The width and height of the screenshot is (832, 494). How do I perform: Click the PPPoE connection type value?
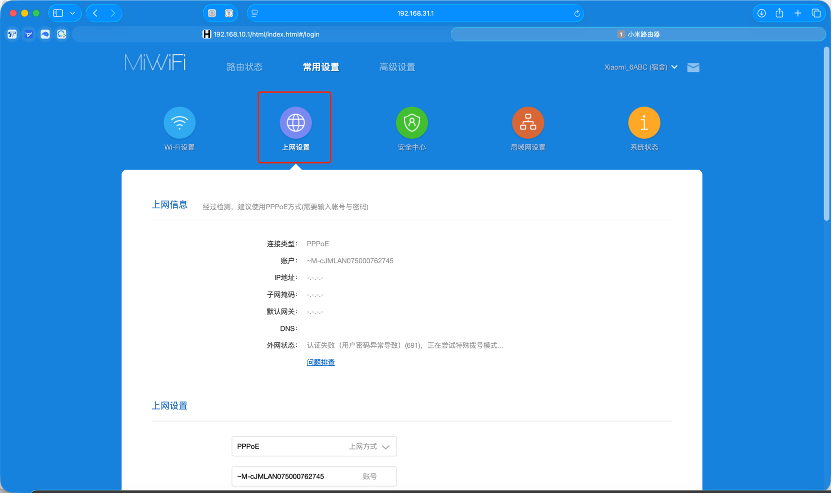point(317,244)
